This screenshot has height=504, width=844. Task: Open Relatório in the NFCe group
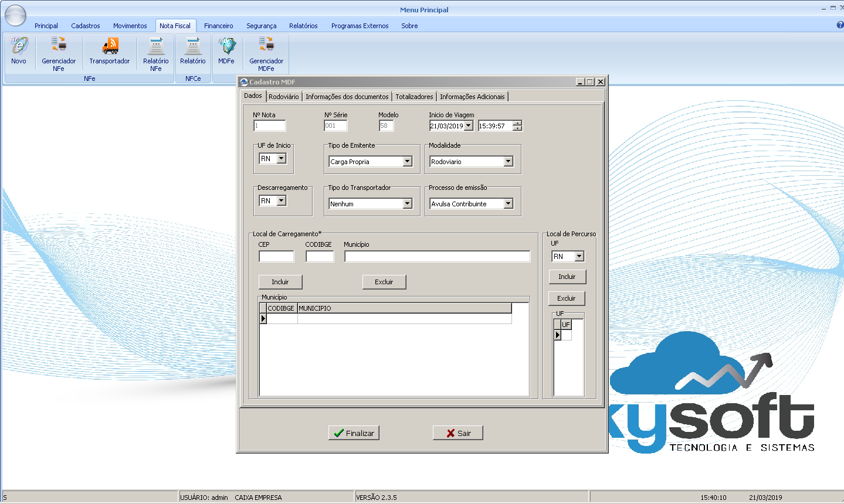point(193,50)
